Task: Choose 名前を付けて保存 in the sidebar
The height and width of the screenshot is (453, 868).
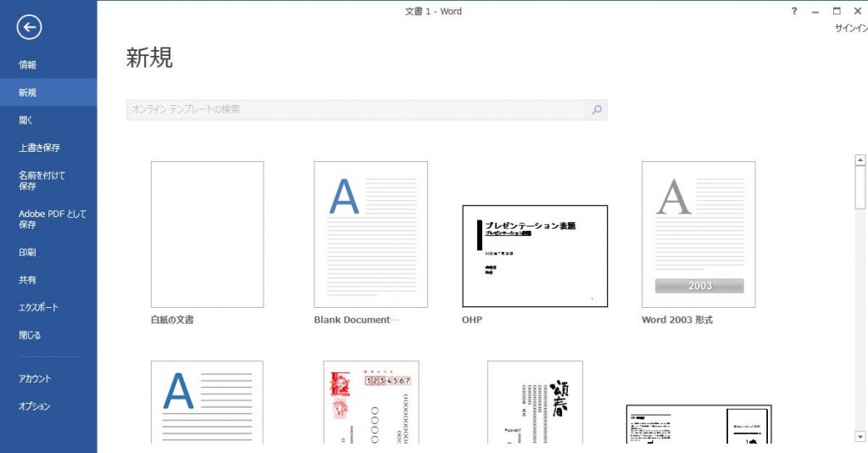Action: (42, 181)
